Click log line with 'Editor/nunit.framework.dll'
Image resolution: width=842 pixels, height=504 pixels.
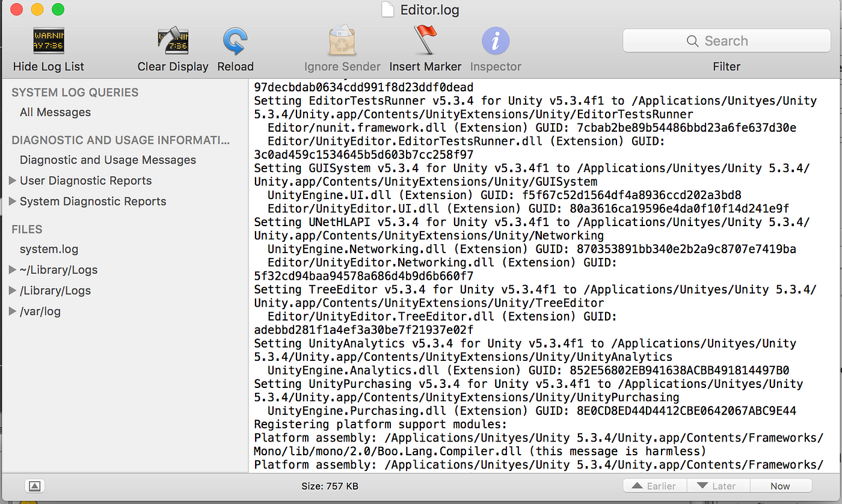532,128
